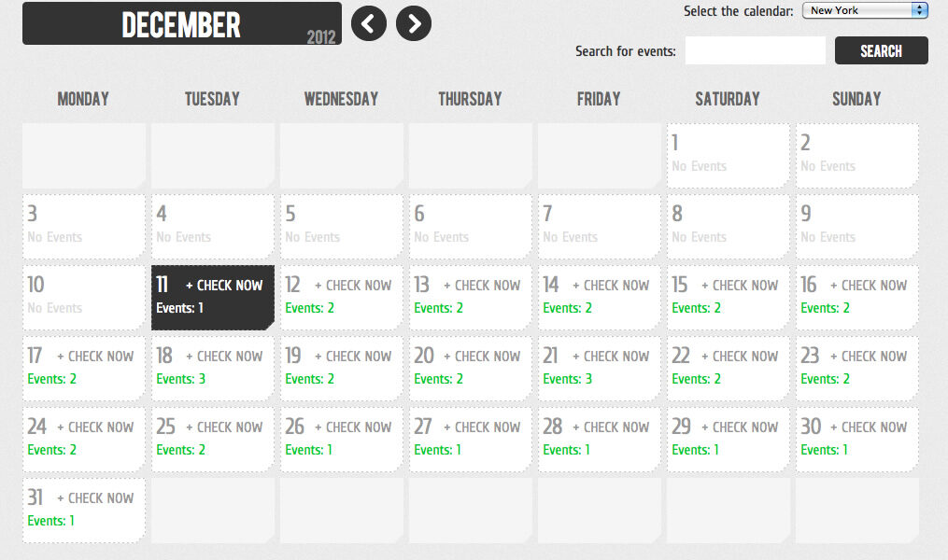View December 18 with three events
This screenshot has height=560, width=948.
(224, 357)
